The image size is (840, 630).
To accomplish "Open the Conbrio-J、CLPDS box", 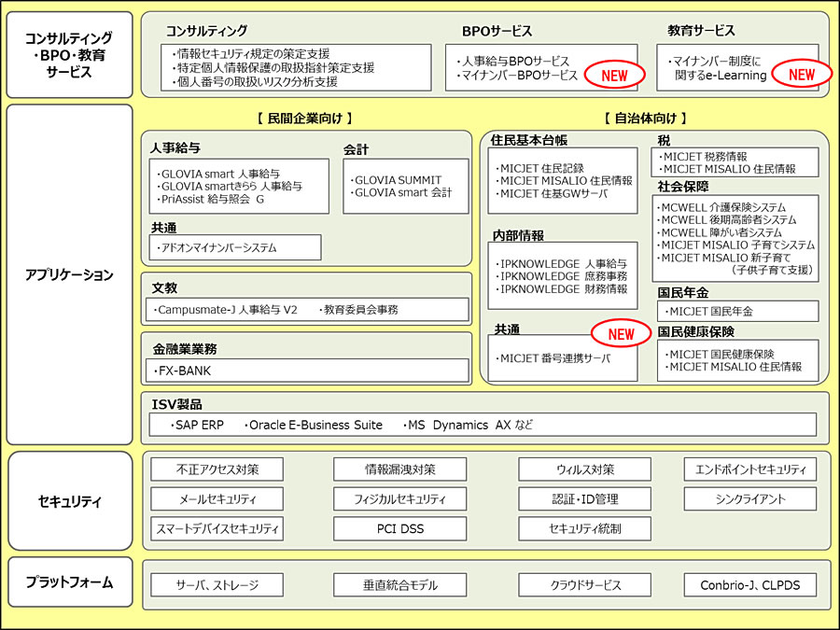I will click(x=750, y=585).
